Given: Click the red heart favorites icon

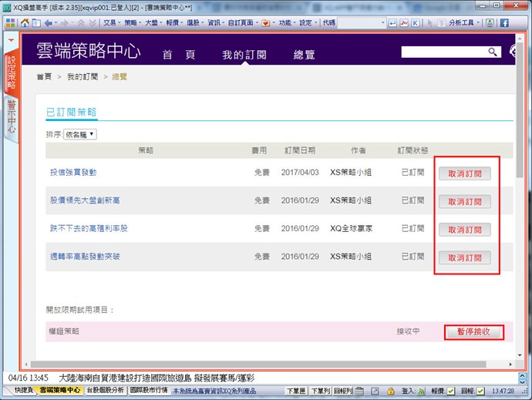Looking at the screenshot, I should point(265,23).
